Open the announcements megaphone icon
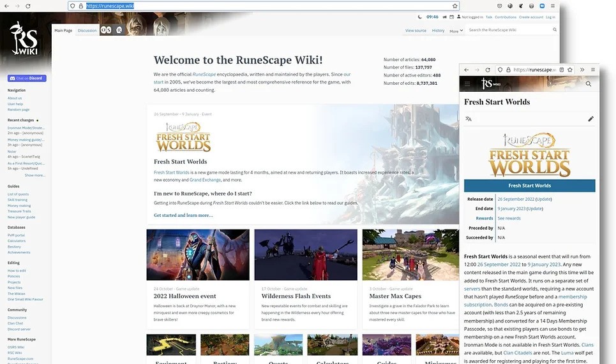616x364 pixels. coord(444,17)
